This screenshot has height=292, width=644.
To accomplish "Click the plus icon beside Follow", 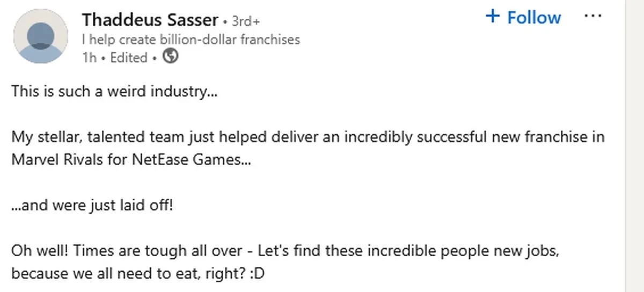I will coord(492,17).
